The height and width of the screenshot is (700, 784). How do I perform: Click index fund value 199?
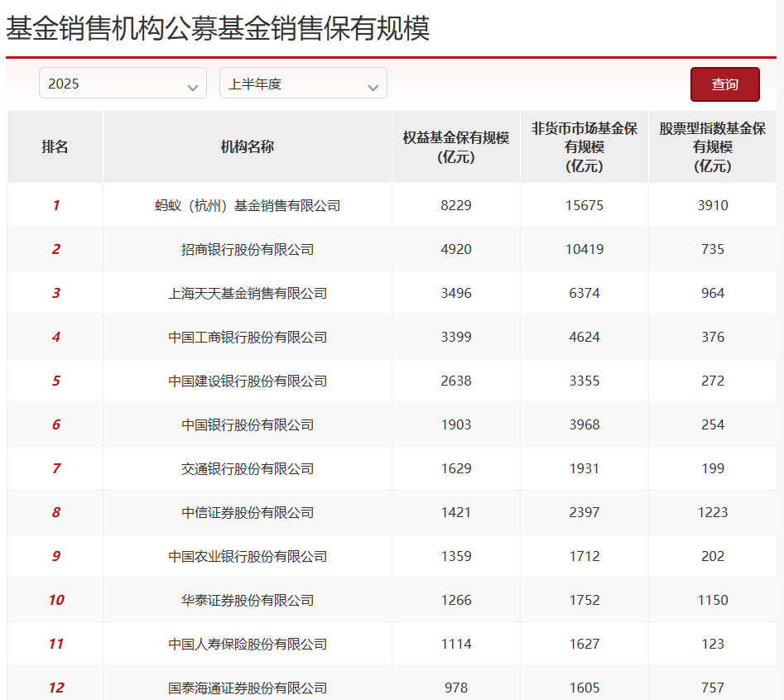(713, 468)
